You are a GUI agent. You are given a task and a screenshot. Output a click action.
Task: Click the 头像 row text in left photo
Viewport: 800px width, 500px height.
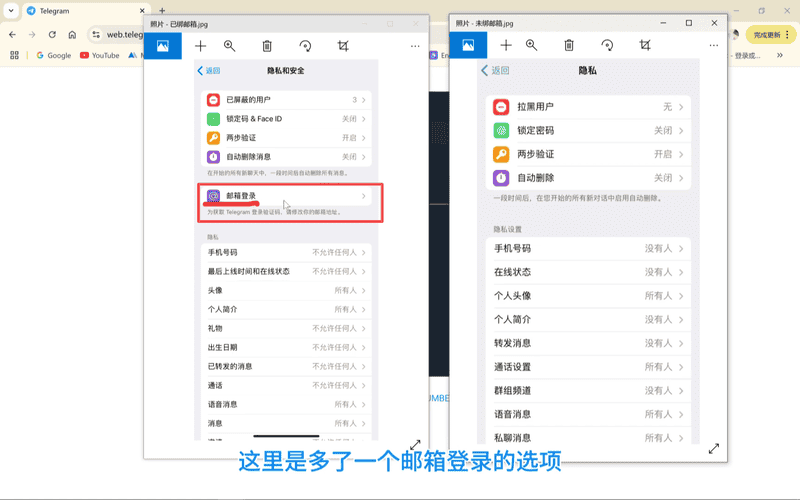215,290
